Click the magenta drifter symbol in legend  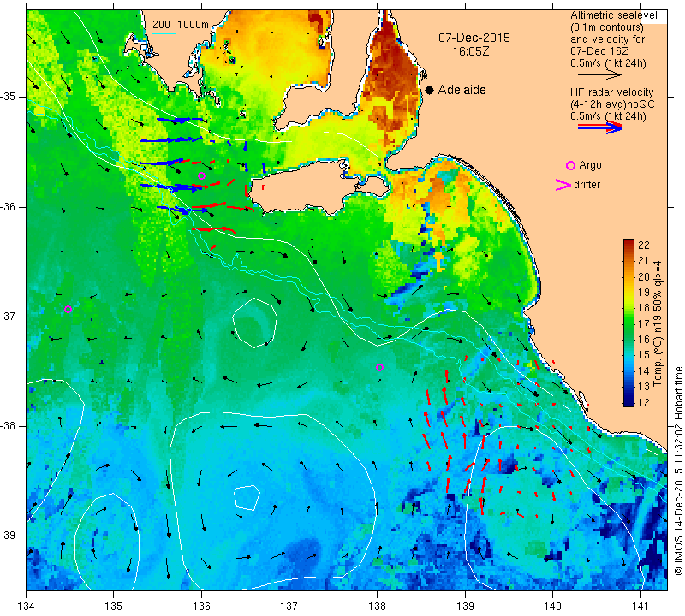click(x=563, y=185)
